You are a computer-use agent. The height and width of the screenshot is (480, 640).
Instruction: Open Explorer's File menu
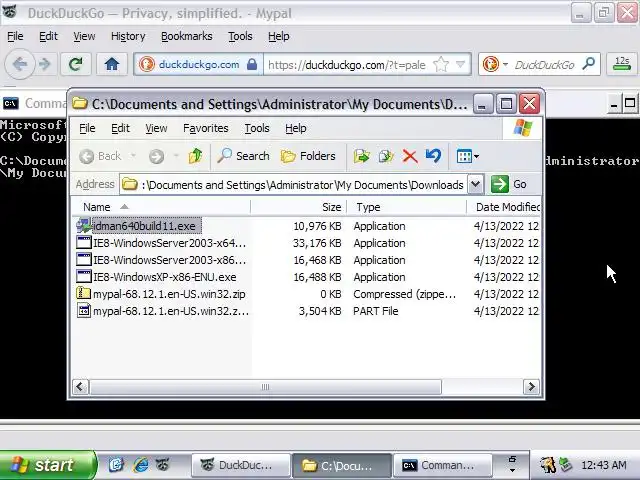click(87, 128)
